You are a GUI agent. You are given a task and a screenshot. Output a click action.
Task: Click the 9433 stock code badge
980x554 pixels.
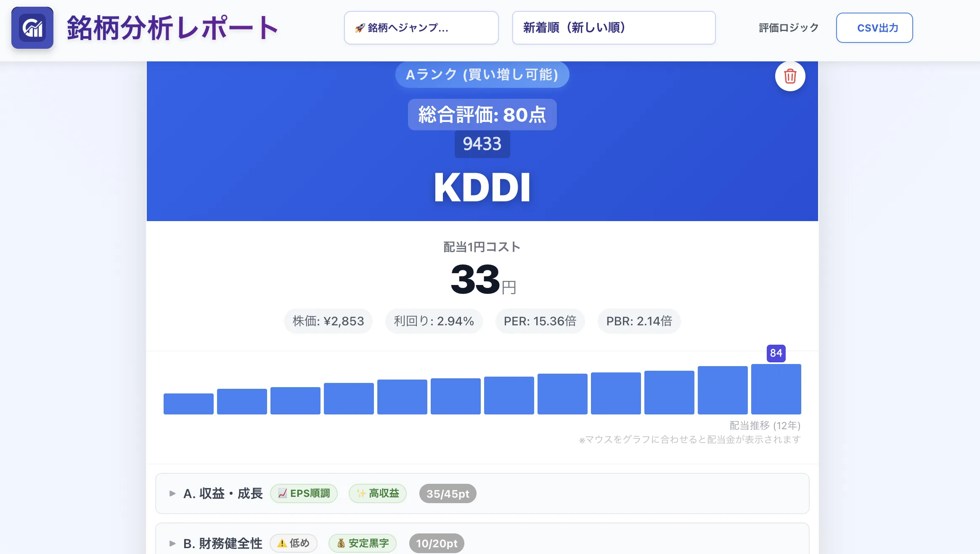coord(482,144)
